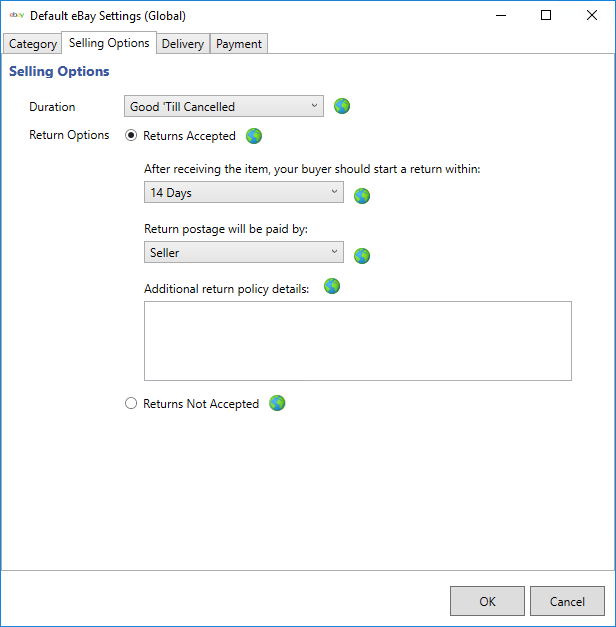Click globe icon near Additional return policy details
The height and width of the screenshot is (627, 616).
(x=332, y=287)
